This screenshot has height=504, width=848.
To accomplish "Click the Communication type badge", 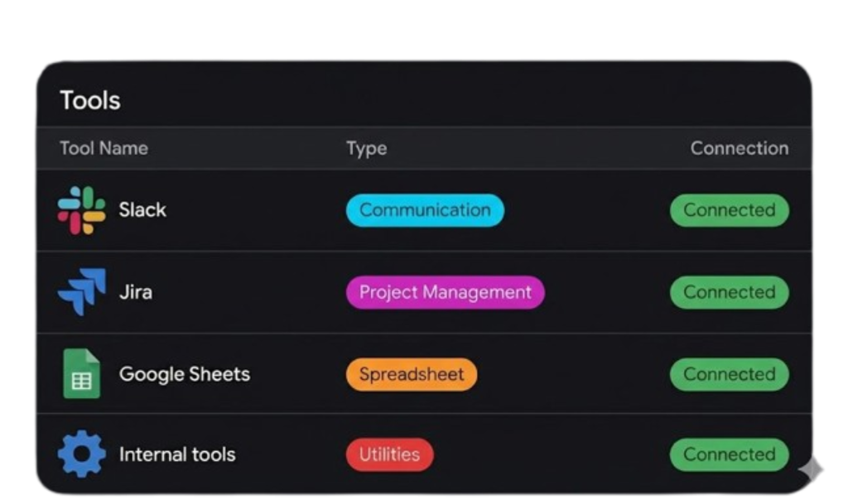I will (424, 210).
